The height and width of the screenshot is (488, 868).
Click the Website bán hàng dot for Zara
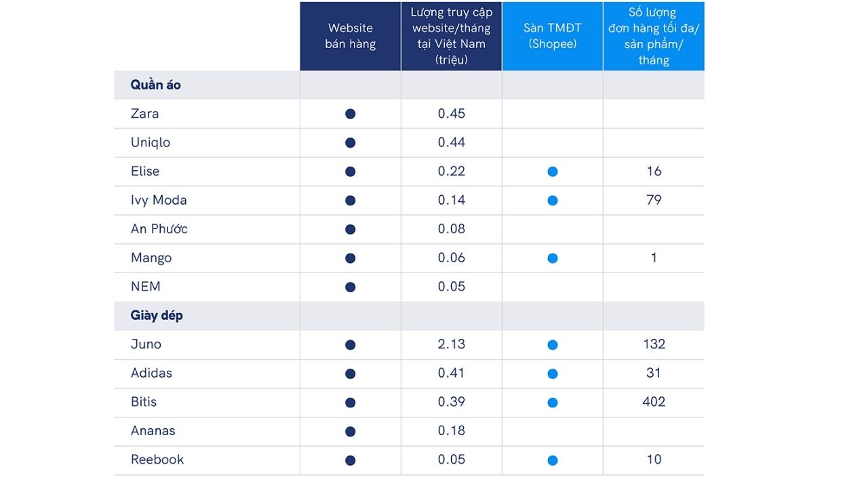click(350, 114)
